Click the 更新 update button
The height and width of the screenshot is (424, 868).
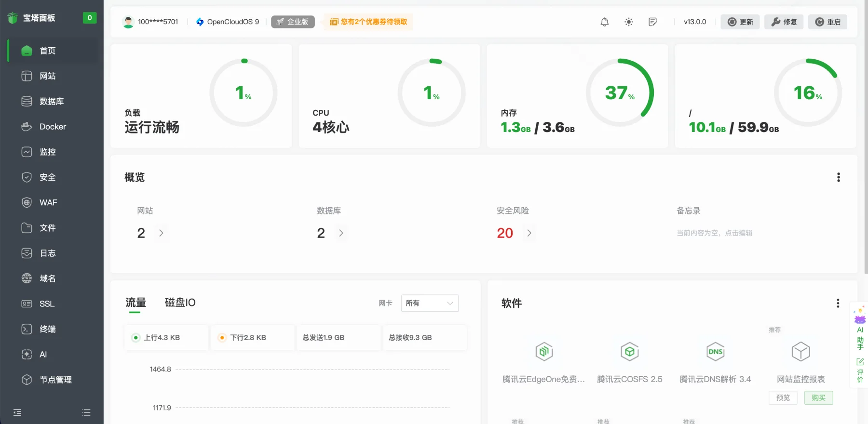[x=740, y=22]
